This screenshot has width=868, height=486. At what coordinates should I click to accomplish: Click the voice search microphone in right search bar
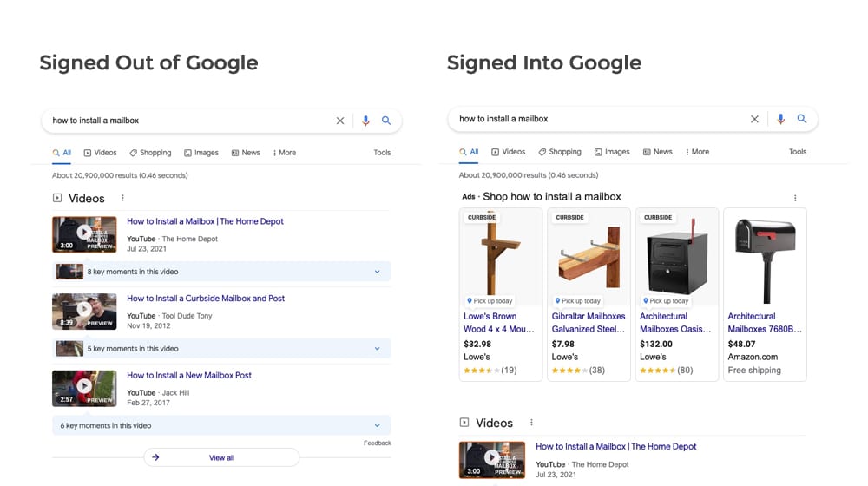click(x=780, y=119)
